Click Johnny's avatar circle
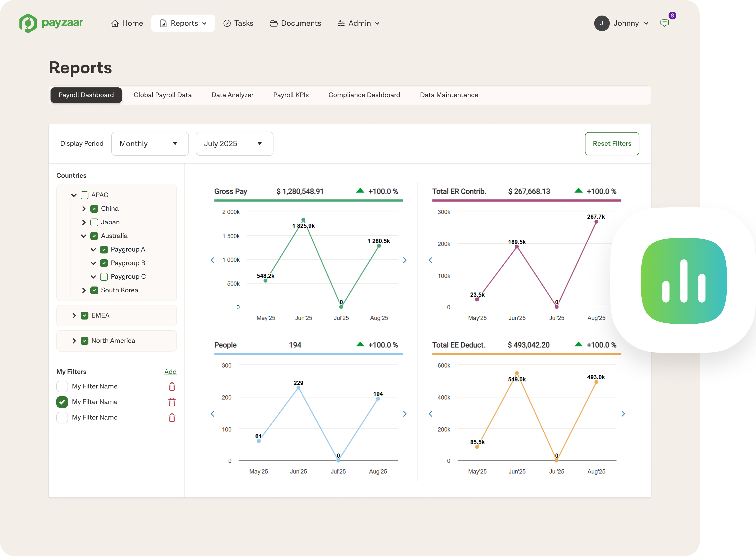This screenshot has height=556, width=756. [601, 23]
